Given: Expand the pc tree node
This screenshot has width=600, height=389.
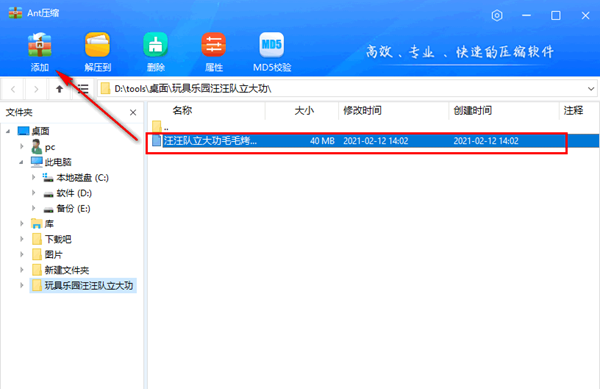Looking at the screenshot, I should (x=22, y=146).
